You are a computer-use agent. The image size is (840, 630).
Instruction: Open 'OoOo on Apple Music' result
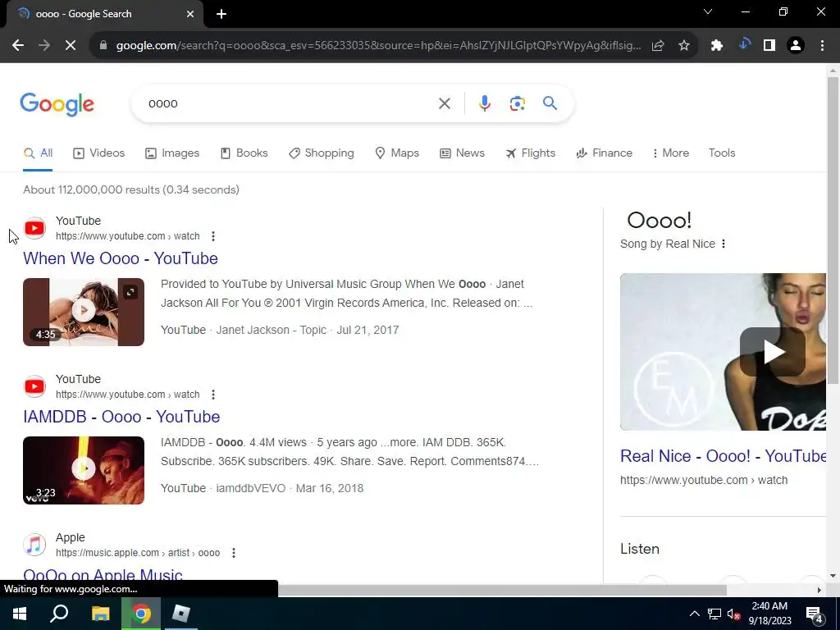(x=103, y=574)
